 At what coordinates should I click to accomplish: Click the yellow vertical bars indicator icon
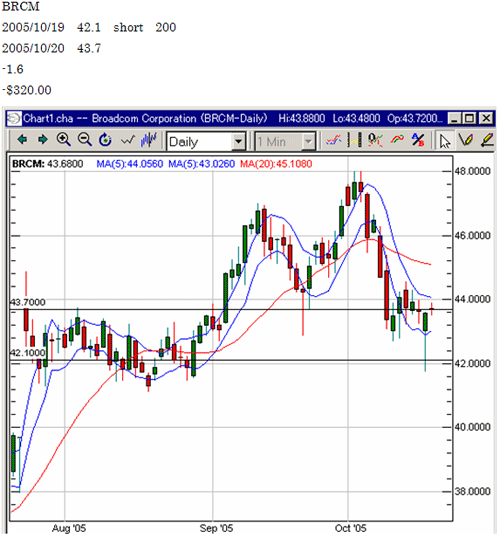pyautogui.click(x=354, y=140)
